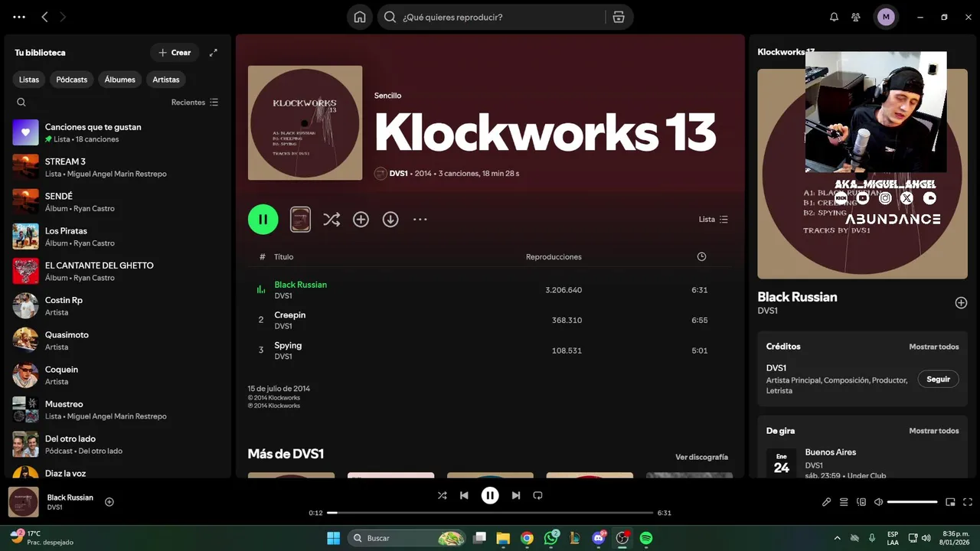Show hidden tray icons chevron
The height and width of the screenshot is (551, 980).
(837, 538)
